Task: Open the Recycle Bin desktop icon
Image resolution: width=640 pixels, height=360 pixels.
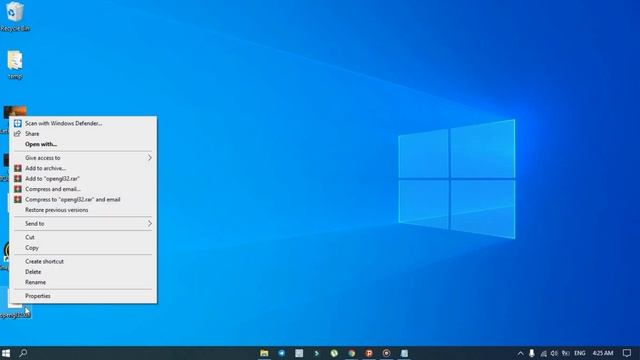Action: (15, 16)
